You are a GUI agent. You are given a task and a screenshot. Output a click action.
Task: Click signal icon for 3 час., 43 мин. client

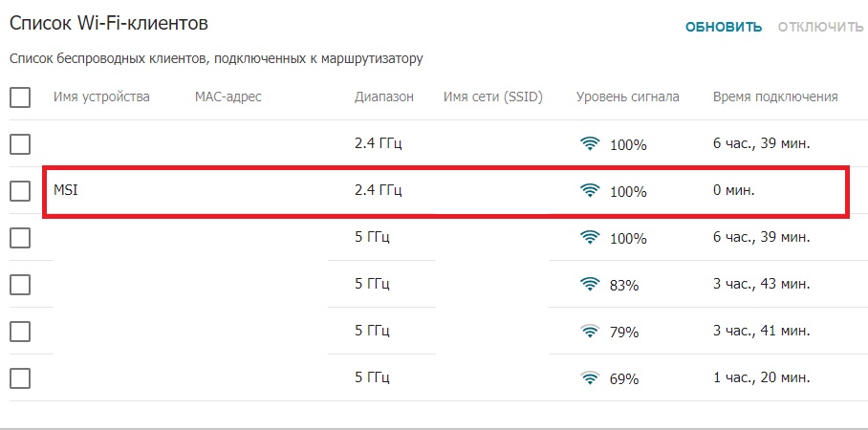(x=590, y=284)
